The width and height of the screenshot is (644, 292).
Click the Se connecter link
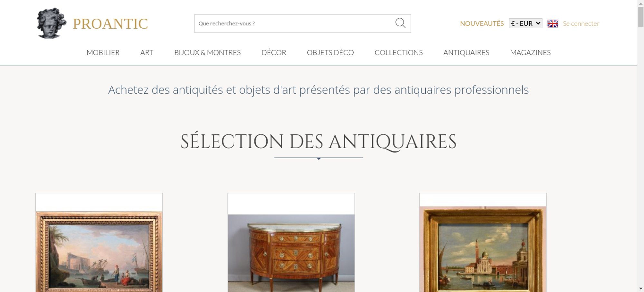tap(581, 23)
